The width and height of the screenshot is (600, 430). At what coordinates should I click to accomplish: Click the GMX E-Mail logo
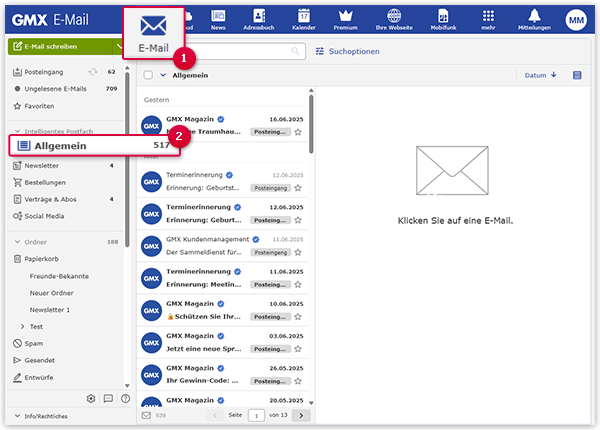pyautogui.click(x=50, y=20)
